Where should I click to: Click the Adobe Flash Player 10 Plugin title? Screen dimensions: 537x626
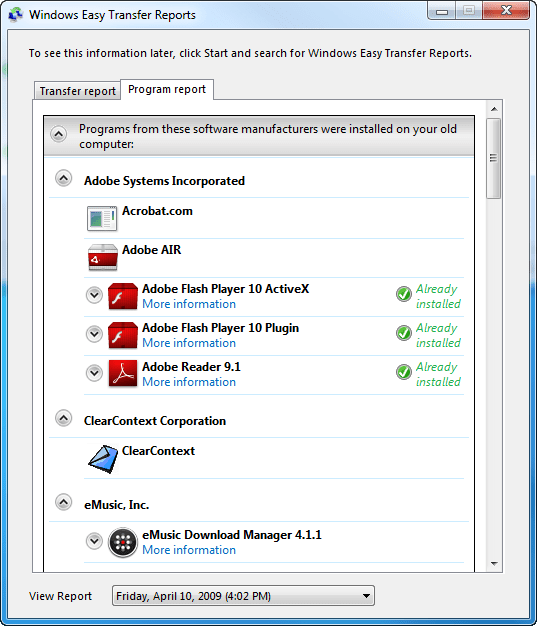[x=220, y=328]
